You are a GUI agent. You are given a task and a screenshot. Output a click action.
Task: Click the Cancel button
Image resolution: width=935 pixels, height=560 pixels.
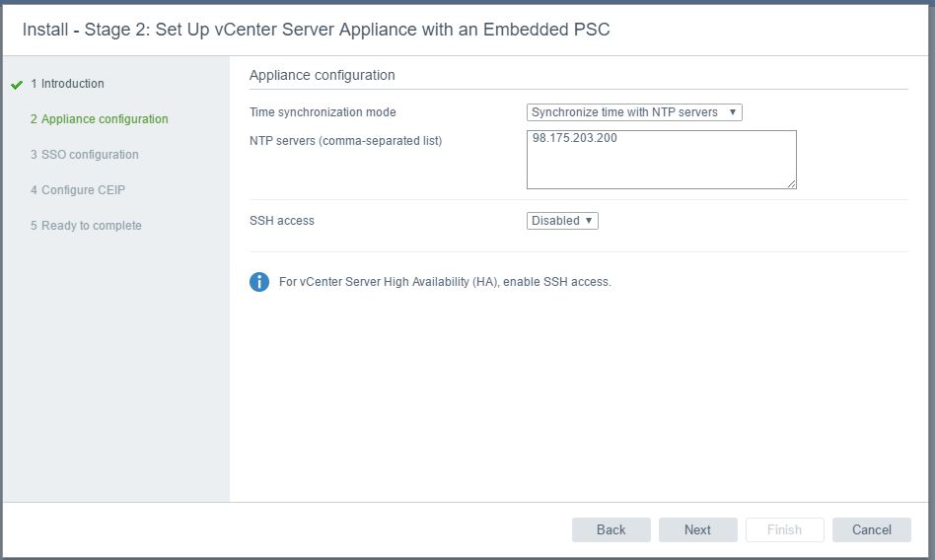pyautogui.click(x=871, y=529)
